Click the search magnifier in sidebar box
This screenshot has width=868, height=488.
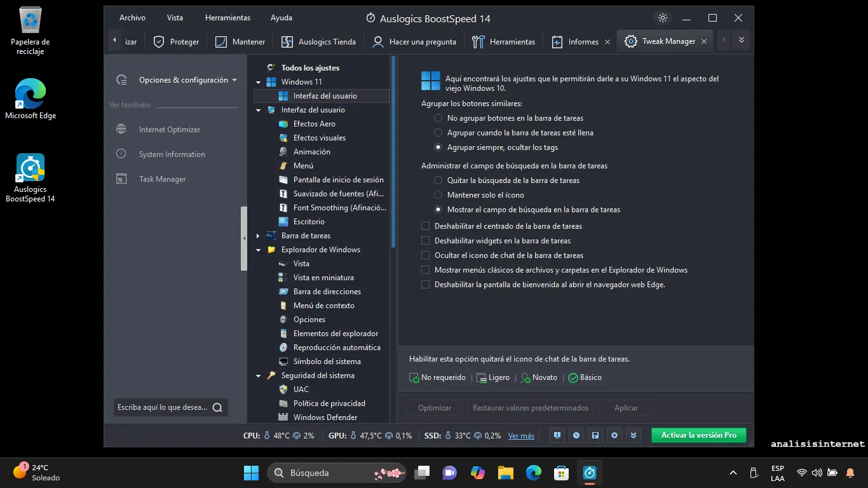tap(217, 407)
